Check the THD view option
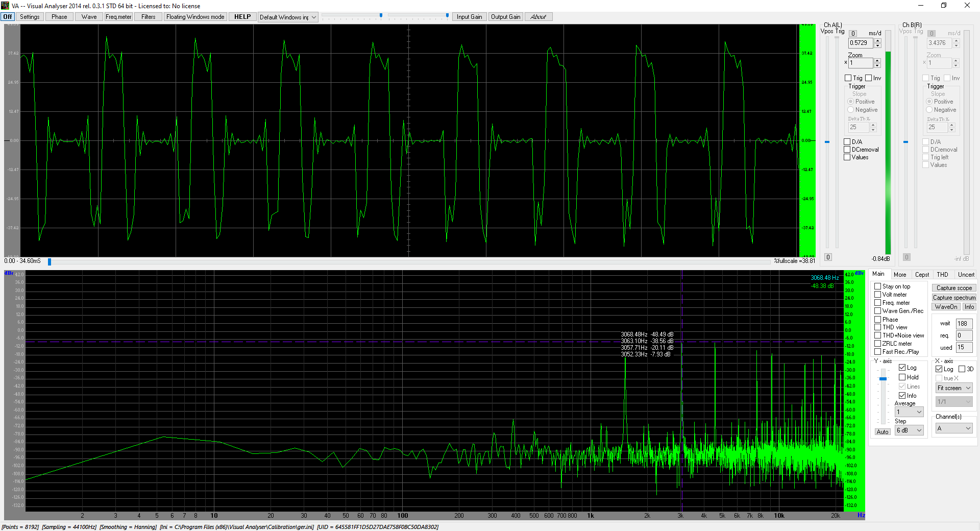Image resolution: width=980 pixels, height=531 pixels. (878, 327)
